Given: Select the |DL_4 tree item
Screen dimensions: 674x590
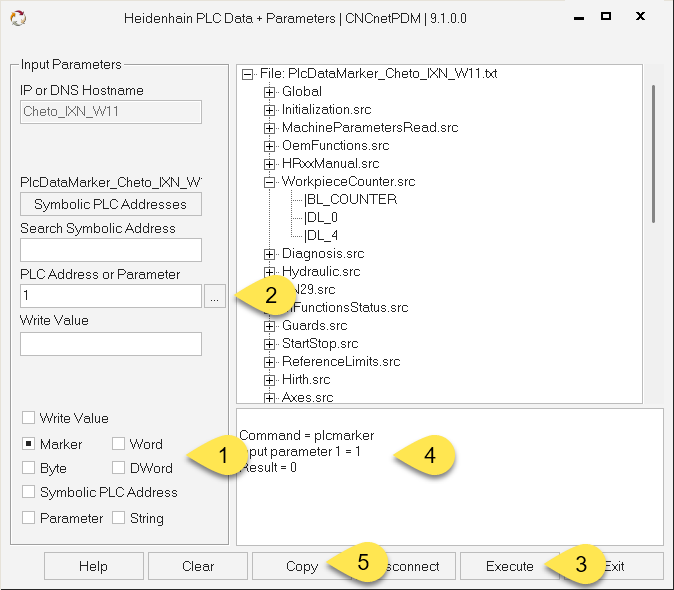Looking at the screenshot, I should 321,235.
